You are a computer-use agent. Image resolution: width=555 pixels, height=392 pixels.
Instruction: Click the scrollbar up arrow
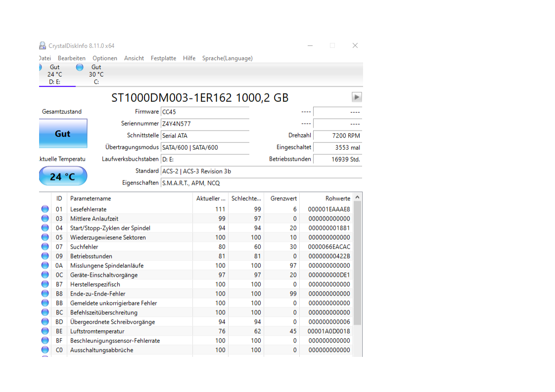coord(358,197)
